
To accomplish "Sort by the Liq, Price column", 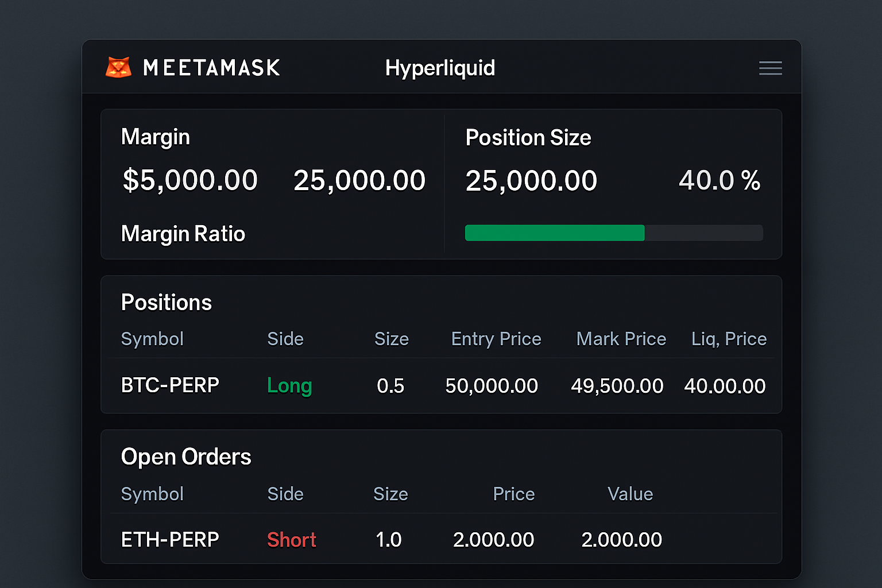I will (729, 339).
